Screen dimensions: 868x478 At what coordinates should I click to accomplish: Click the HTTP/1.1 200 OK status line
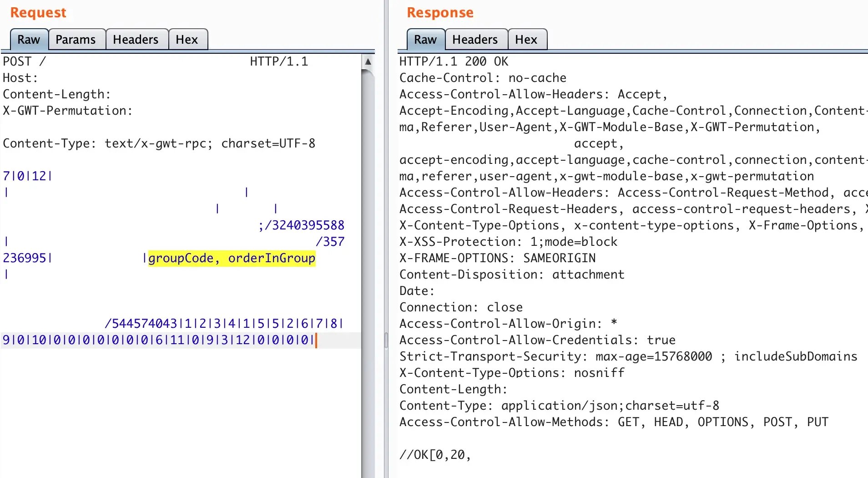click(454, 61)
